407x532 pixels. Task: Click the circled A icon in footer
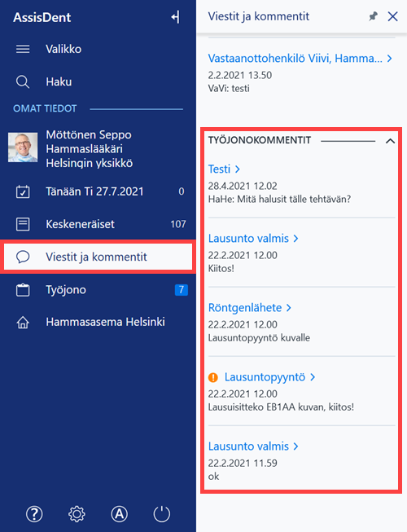point(120,514)
